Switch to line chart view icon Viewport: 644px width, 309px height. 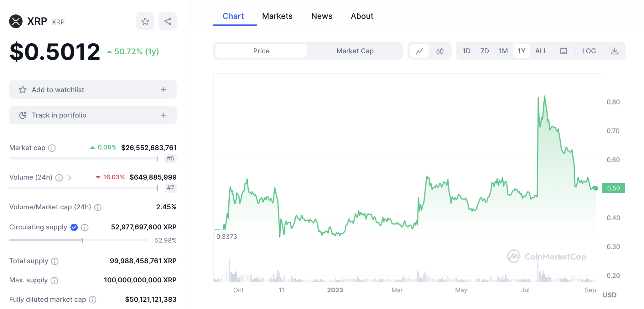[419, 51]
